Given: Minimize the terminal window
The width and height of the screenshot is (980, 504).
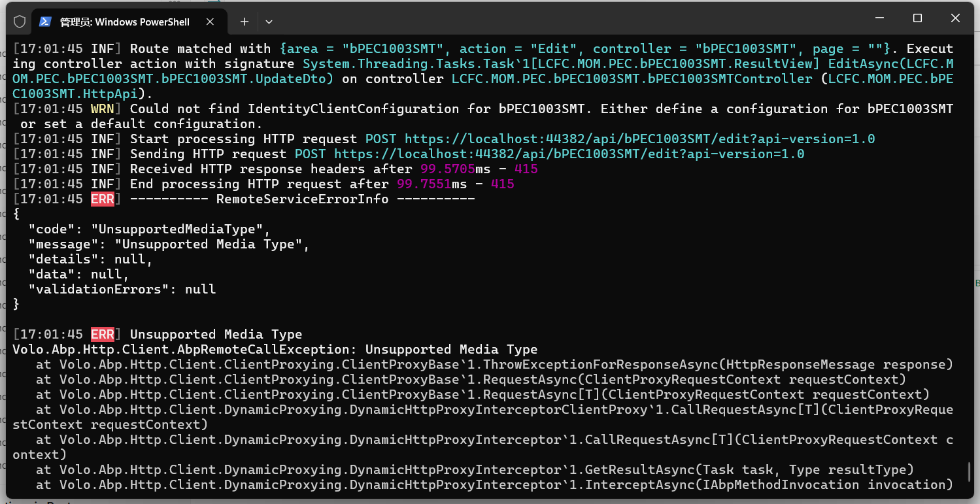Looking at the screenshot, I should click(x=879, y=18).
